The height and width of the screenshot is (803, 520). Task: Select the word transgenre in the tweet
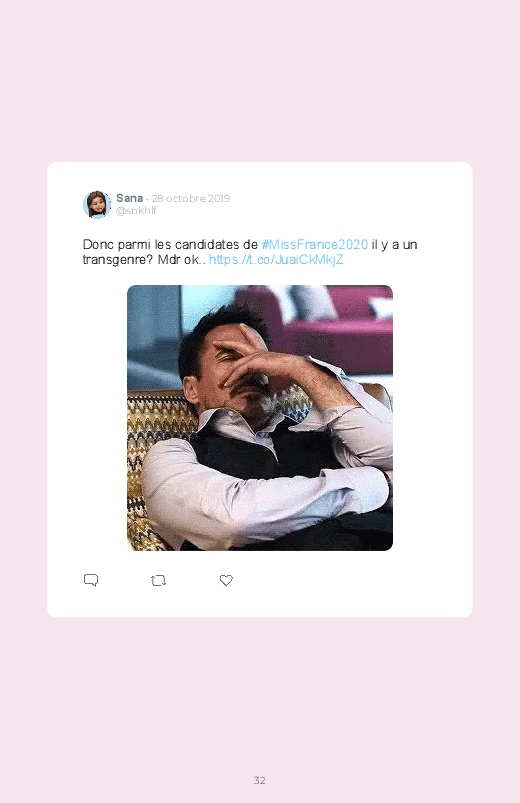(x=115, y=260)
